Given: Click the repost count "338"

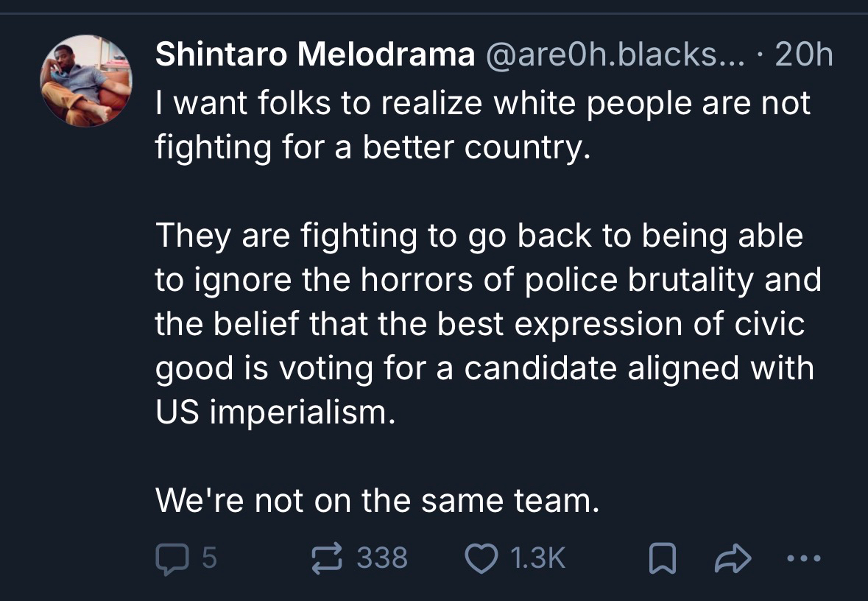Looking at the screenshot, I should [x=382, y=558].
